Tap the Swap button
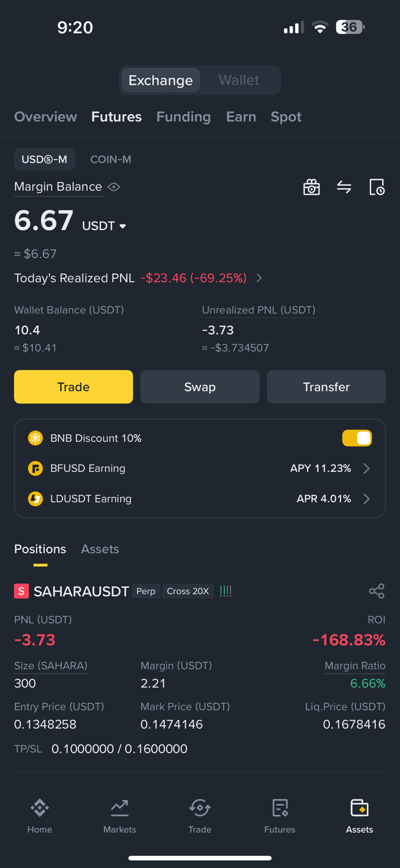The image size is (400, 868). pos(200,387)
